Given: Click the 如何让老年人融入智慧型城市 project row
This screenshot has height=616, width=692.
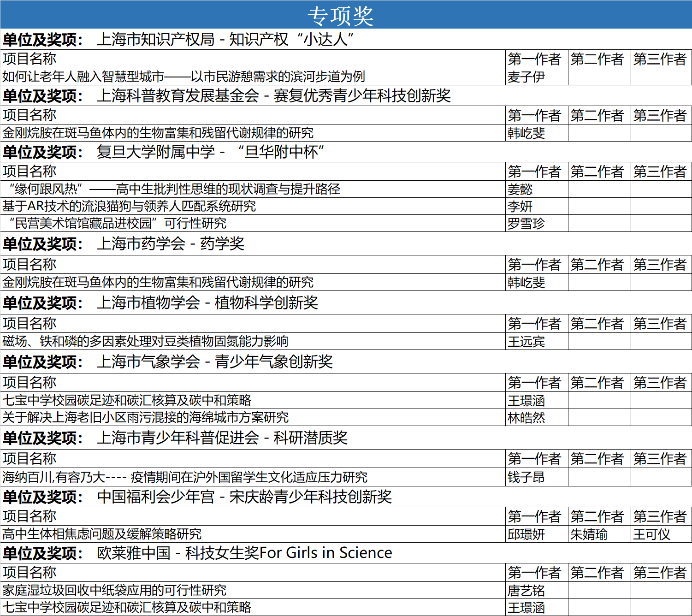Looking at the screenshot, I should pos(183,77).
